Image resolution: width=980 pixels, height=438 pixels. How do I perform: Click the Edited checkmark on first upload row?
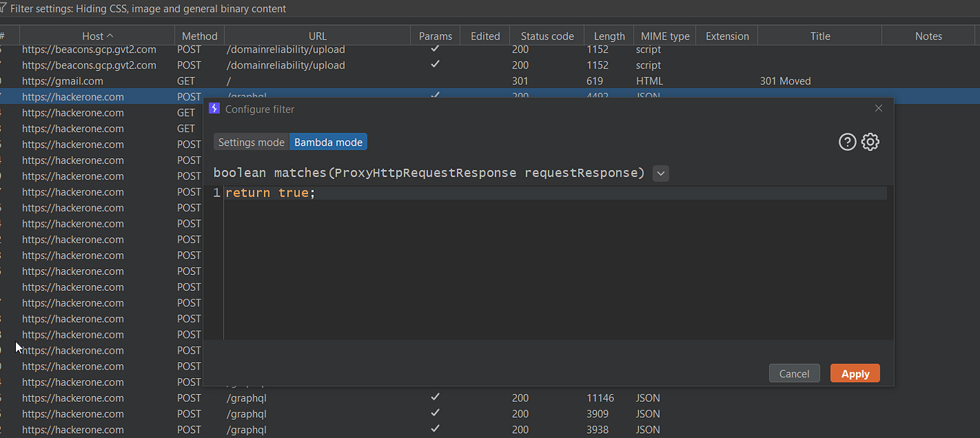(435, 49)
